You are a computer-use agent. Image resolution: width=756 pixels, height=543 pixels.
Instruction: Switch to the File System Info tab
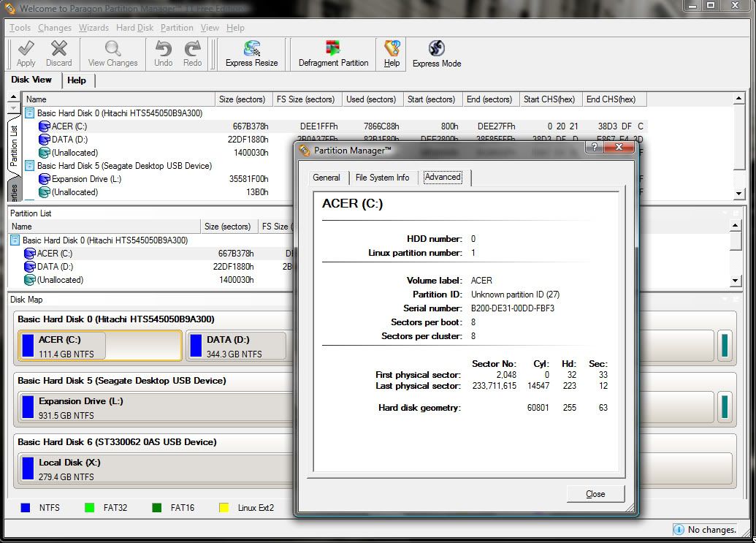(382, 178)
